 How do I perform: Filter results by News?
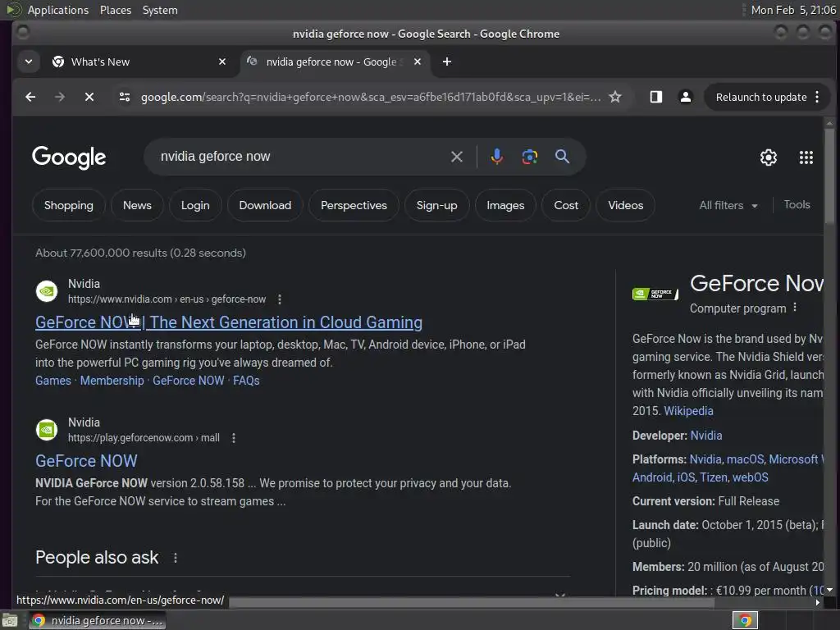[137, 205]
